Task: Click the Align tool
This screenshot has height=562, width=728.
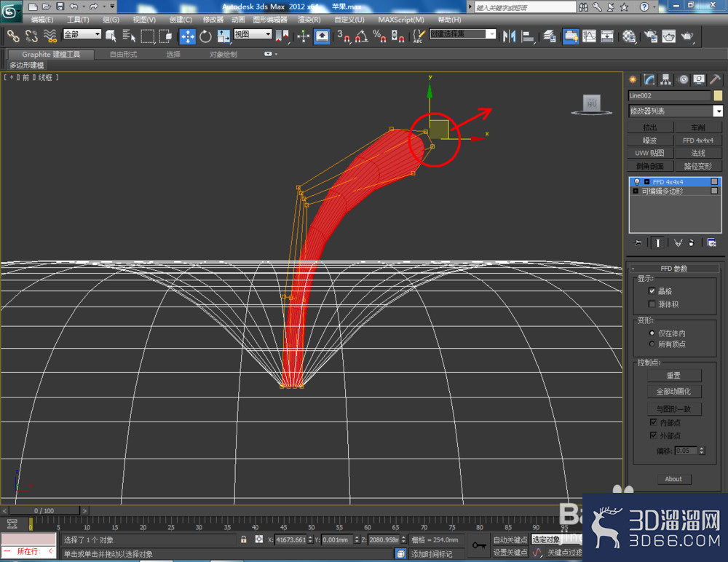Action: (x=528, y=36)
